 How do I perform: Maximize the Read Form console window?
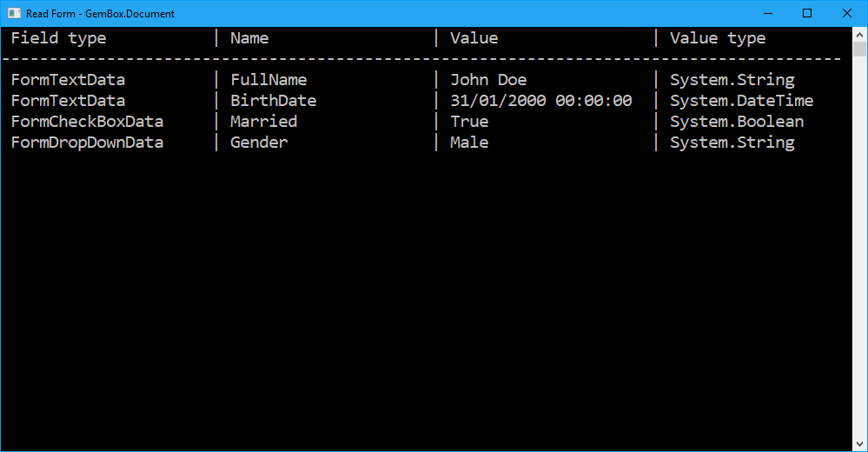(807, 13)
